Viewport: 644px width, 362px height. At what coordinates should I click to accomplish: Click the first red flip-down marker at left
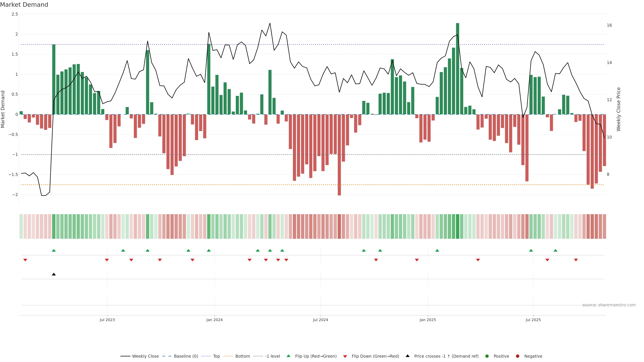[x=25, y=260]
